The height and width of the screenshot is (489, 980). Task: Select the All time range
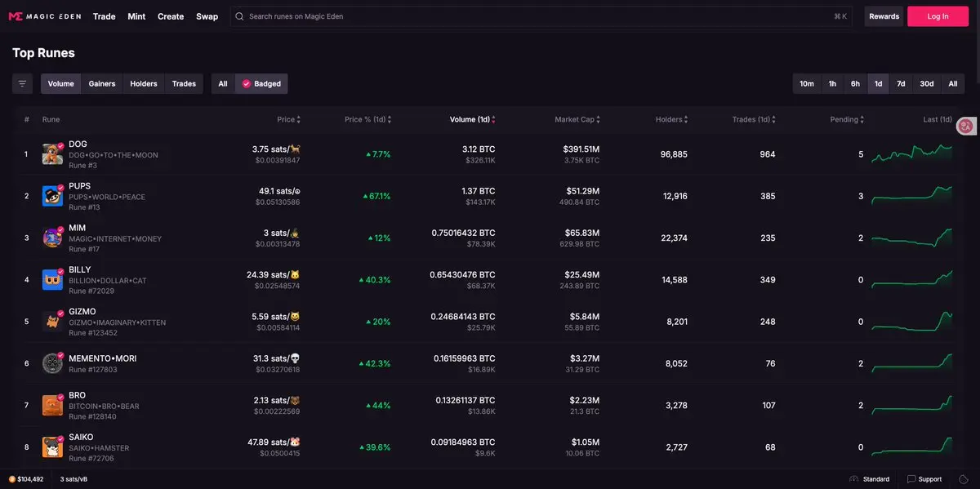(953, 83)
